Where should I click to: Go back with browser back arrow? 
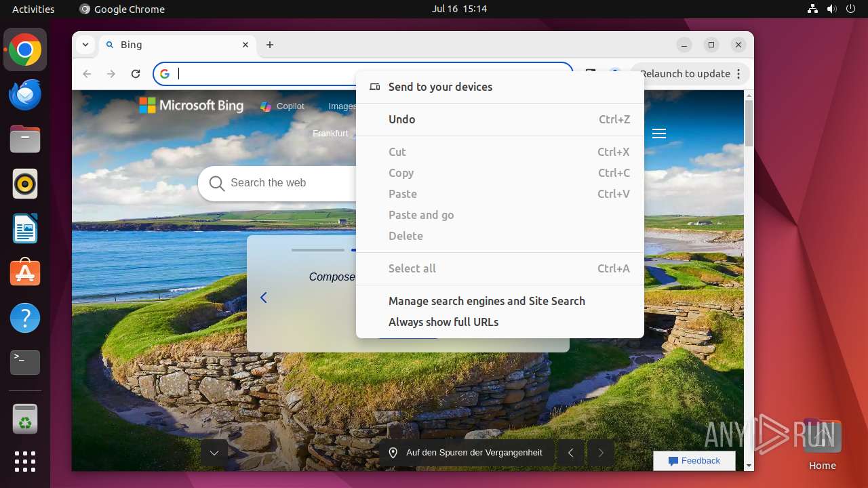pyautogui.click(x=87, y=74)
